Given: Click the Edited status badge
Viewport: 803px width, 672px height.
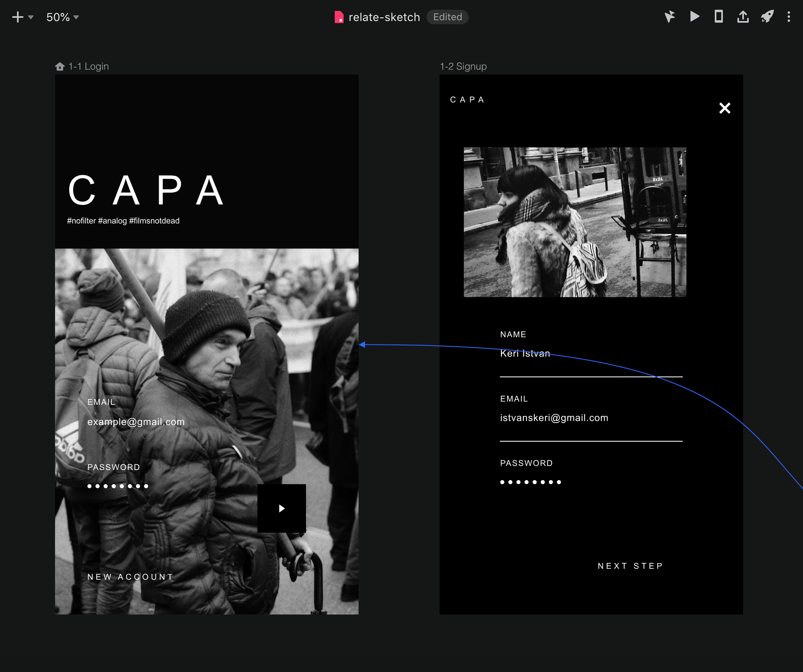Looking at the screenshot, I should [447, 17].
